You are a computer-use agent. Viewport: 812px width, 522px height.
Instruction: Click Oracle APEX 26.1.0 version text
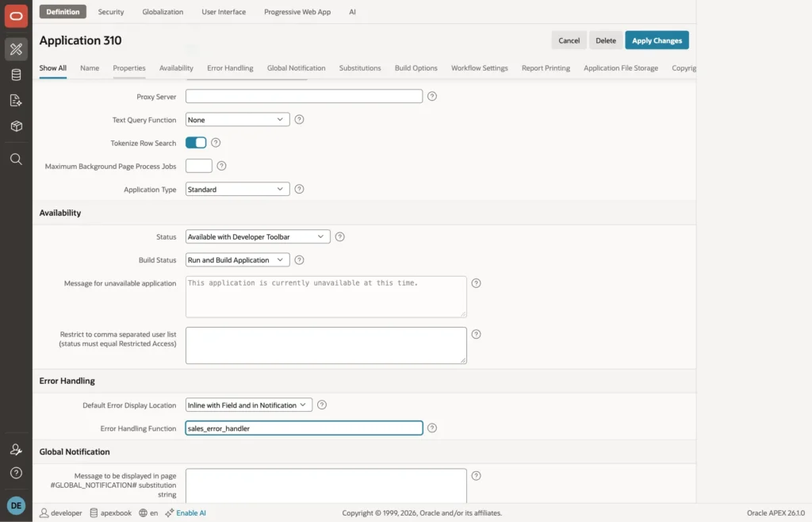tap(776, 512)
